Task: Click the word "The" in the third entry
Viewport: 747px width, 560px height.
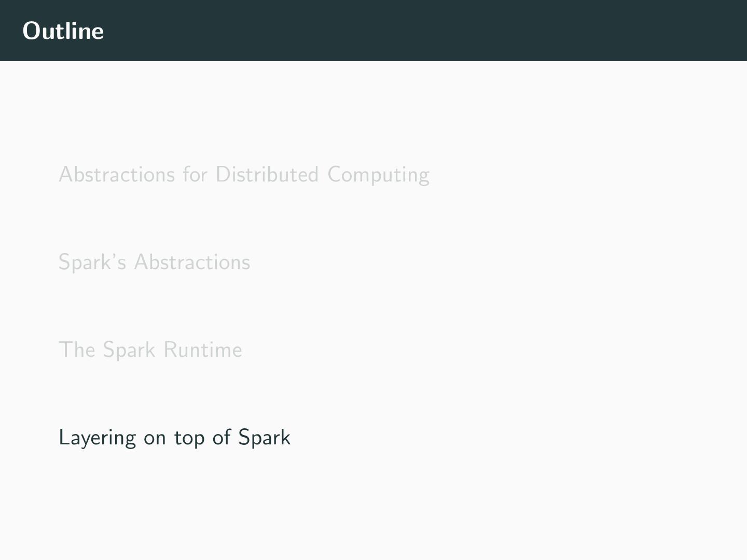Action: (77, 350)
